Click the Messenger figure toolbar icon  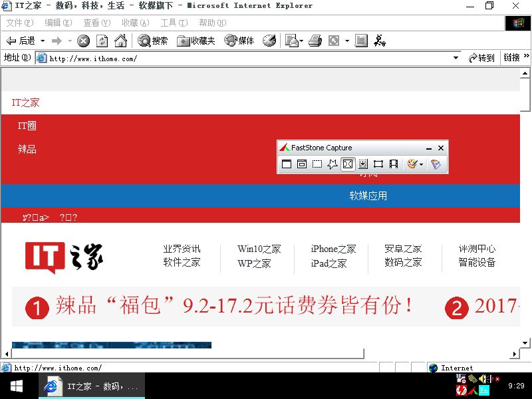point(379,41)
